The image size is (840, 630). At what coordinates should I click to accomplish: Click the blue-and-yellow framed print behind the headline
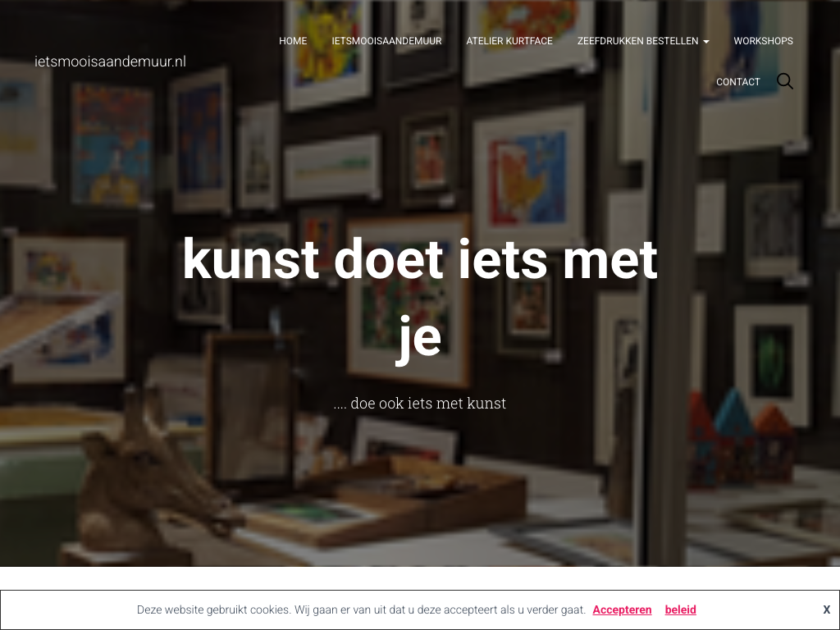pos(527,177)
